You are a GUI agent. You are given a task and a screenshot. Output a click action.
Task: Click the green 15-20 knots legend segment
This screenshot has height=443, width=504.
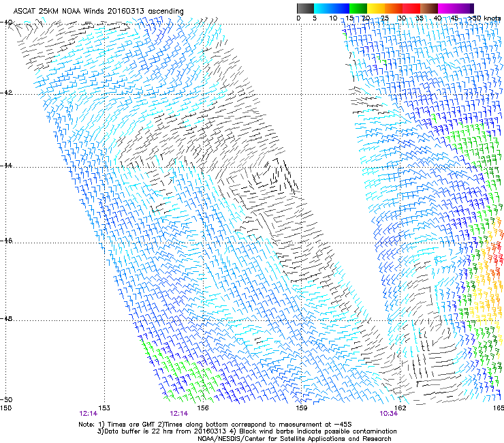pyautogui.click(x=358, y=8)
